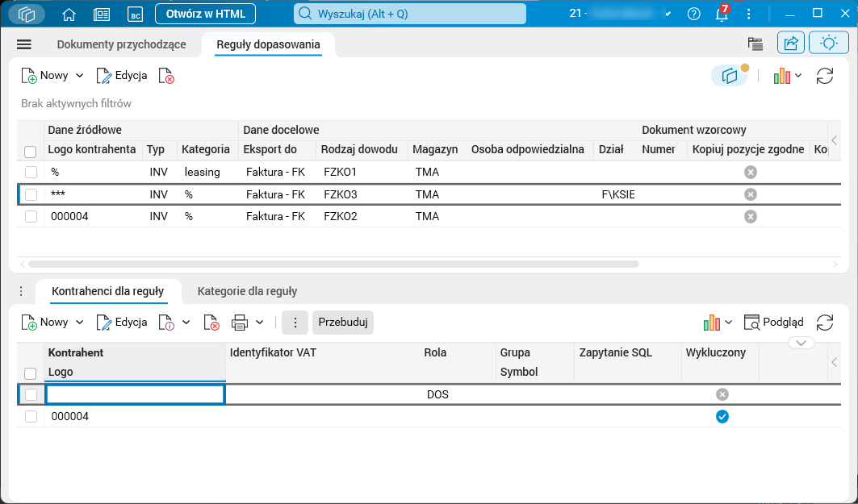
Task: Click the home icon in title bar
Action: click(x=69, y=15)
